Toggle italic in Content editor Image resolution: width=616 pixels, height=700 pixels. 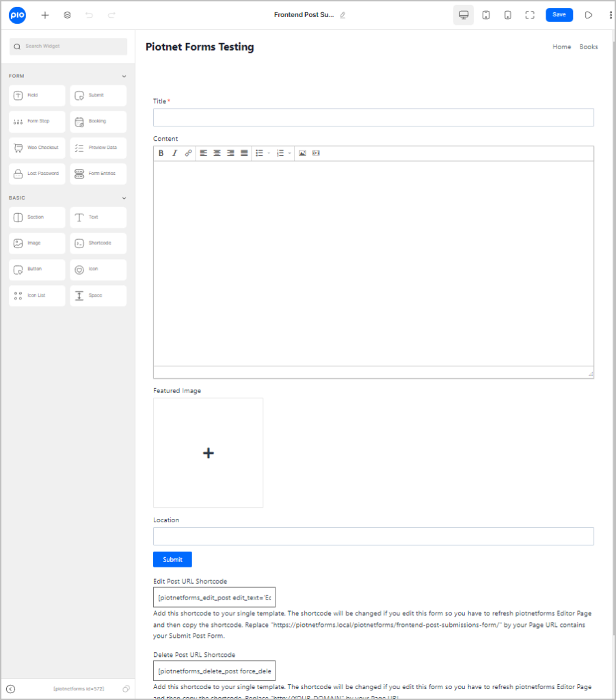click(x=174, y=153)
